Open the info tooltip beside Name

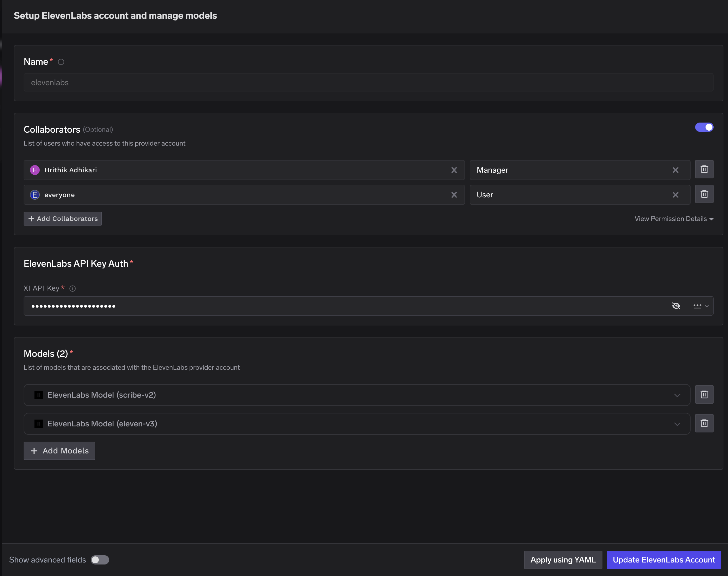tap(61, 62)
